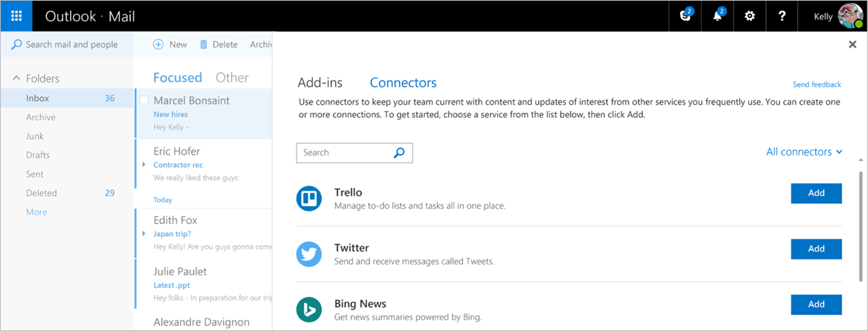Click the Trello connector name
The width and height of the screenshot is (868, 331).
coord(348,192)
